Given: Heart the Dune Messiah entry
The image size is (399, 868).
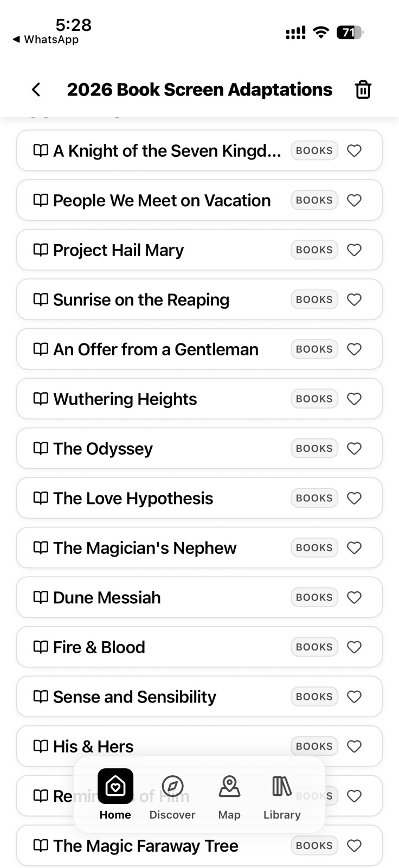Looking at the screenshot, I should coord(354,598).
